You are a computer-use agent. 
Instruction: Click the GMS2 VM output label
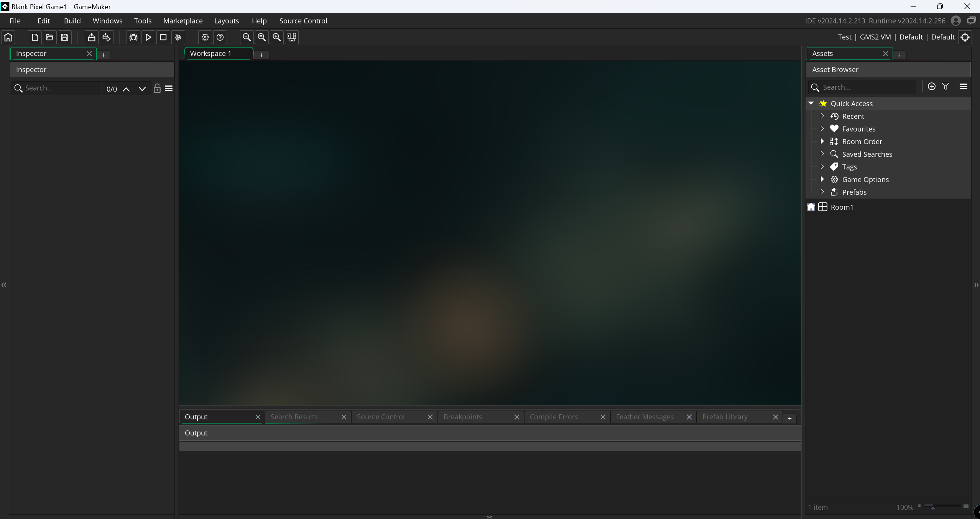point(875,37)
